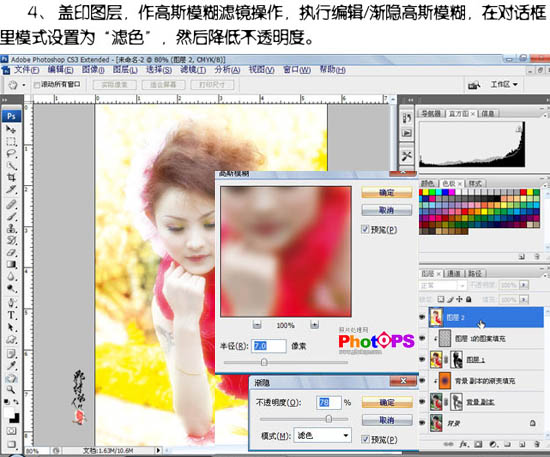The height and width of the screenshot is (457, 550).
Task: Hide the 背景 layer via eye icon
Action: 423,423
